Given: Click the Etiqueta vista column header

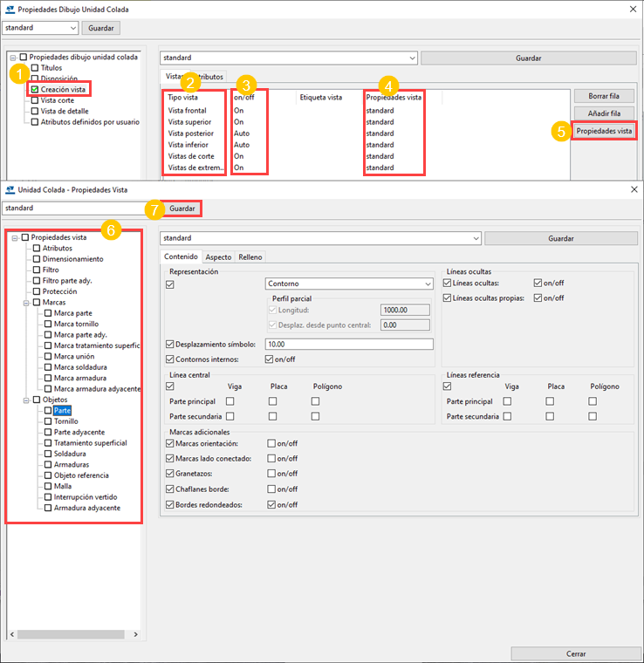Looking at the screenshot, I should click(x=321, y=97).
